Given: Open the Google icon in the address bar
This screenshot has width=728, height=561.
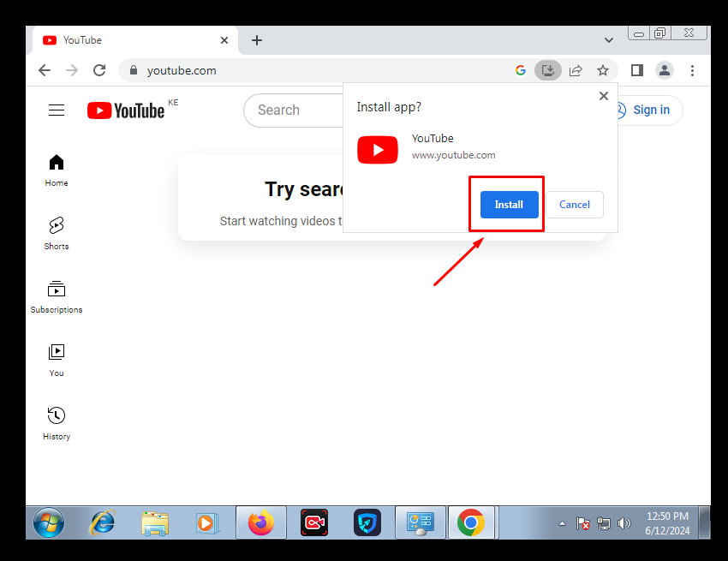Looking at the screenshot, I should tap(521, 70).
